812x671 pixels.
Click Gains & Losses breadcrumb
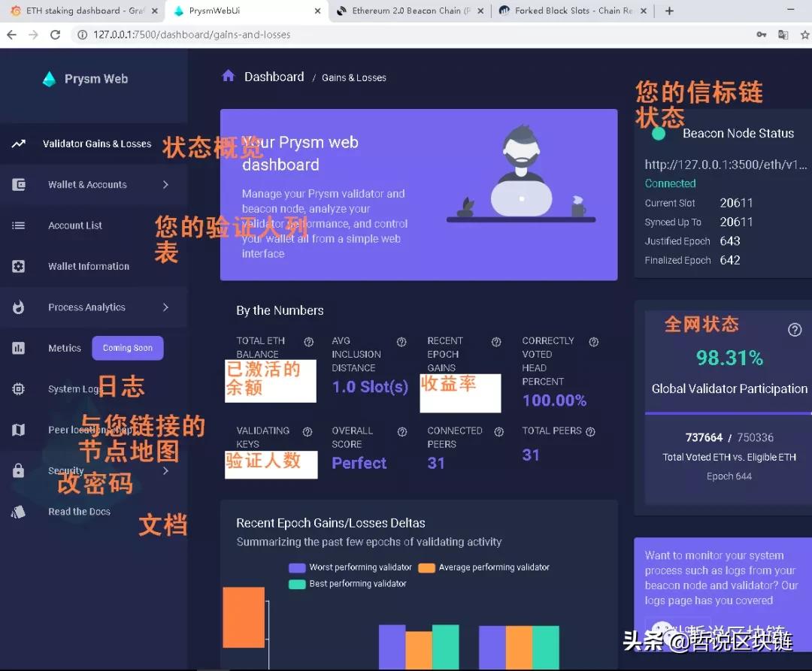pos(353,77)
